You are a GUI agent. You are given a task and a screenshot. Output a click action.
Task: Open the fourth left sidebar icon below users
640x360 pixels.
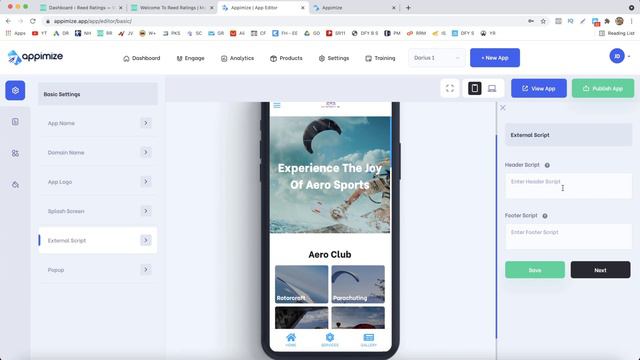tap(15, 184)
